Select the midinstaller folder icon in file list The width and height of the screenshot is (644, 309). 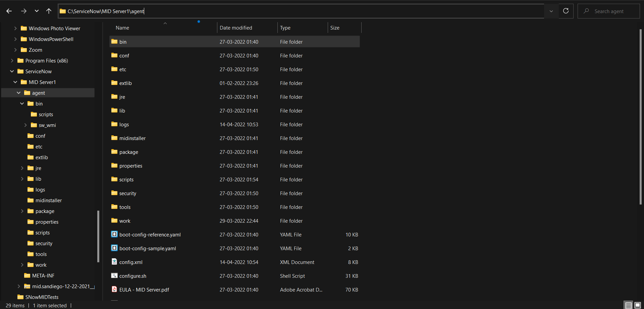(114, 138)
